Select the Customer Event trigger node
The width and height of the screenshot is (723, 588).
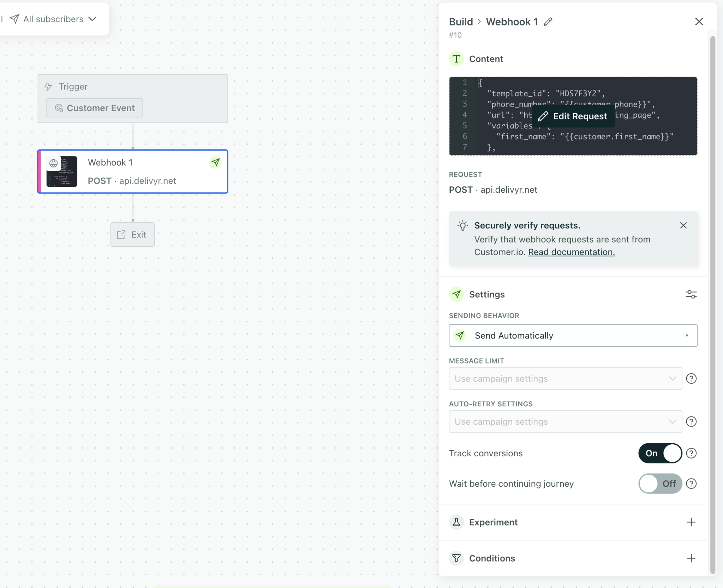[95, 108]
